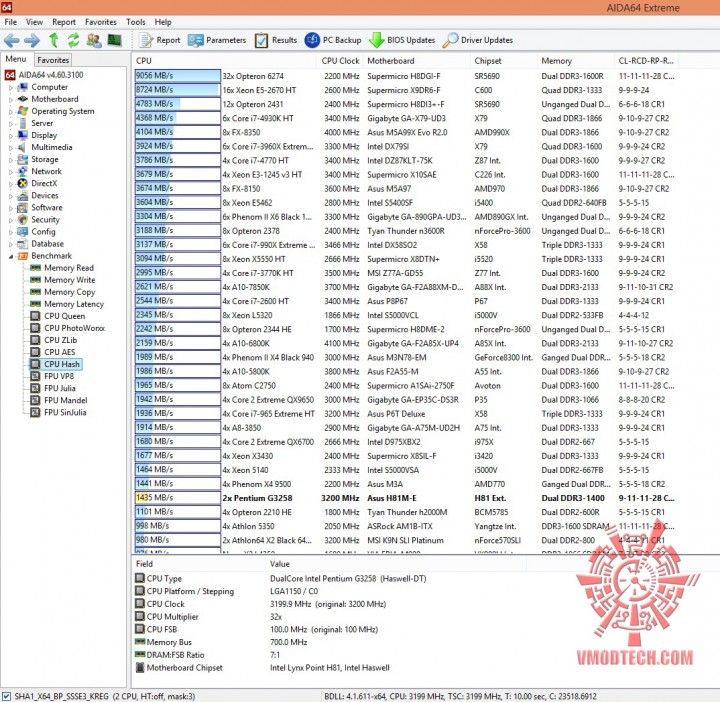Expand the Storage tree node
Image resolution: width=720 pixels, height=702 pixels.
[11, 160]
